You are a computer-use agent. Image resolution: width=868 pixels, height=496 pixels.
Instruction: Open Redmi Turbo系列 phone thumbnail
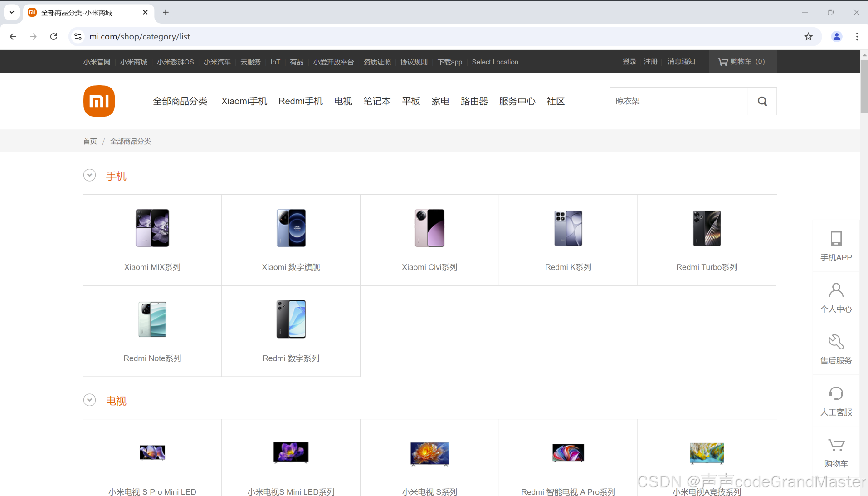707,228
